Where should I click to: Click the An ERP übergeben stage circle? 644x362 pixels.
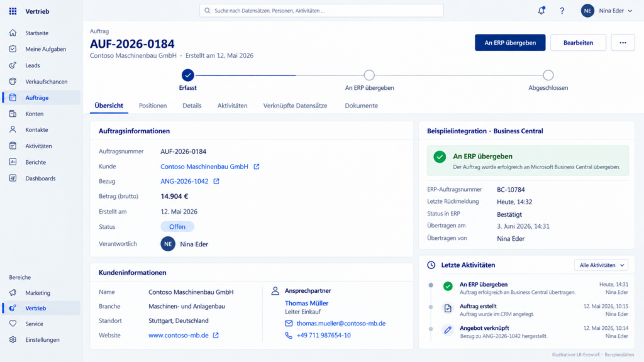click(x=369, y=75)
